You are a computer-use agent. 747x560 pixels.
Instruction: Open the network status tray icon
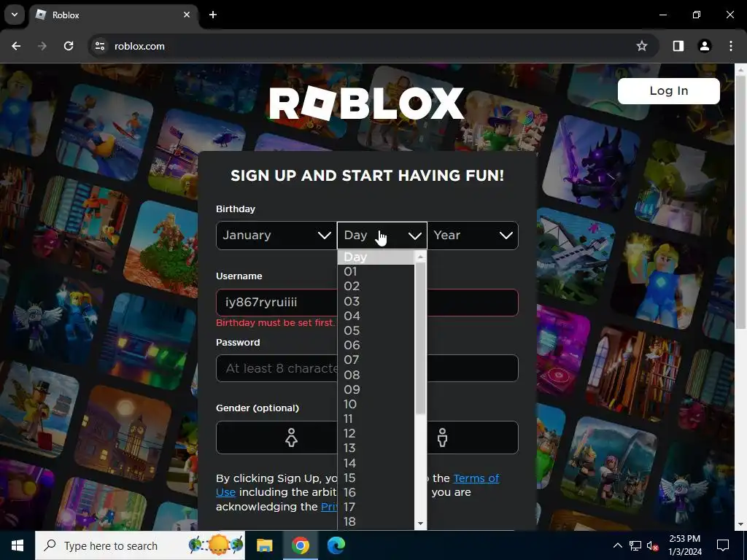[x=635, y=545]
